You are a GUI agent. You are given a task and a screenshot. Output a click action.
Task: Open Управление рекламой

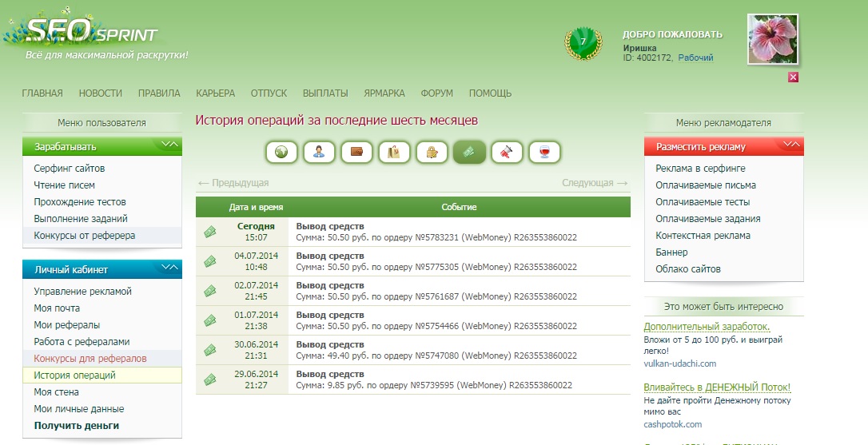82,291
